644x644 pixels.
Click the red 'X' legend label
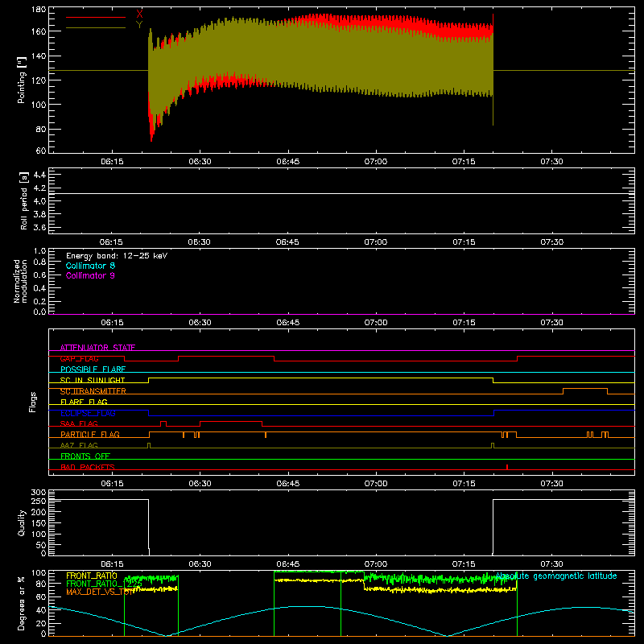139,14
